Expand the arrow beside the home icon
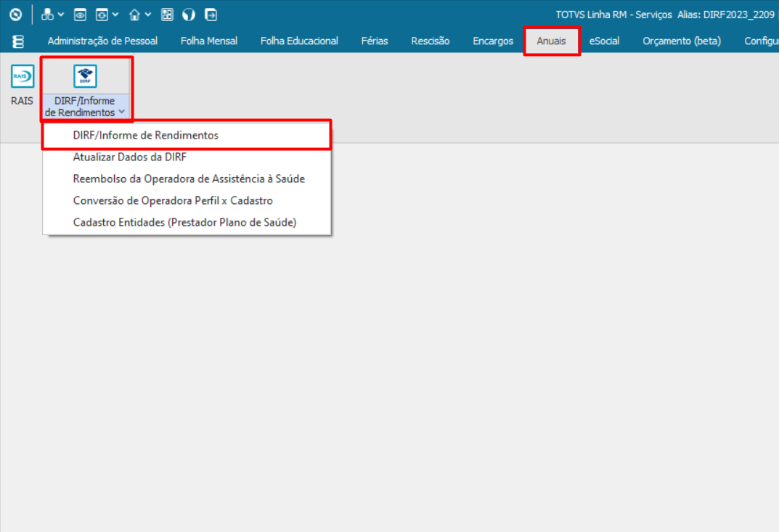This screenshot has width=779, height=532. (x=148, y=15)
